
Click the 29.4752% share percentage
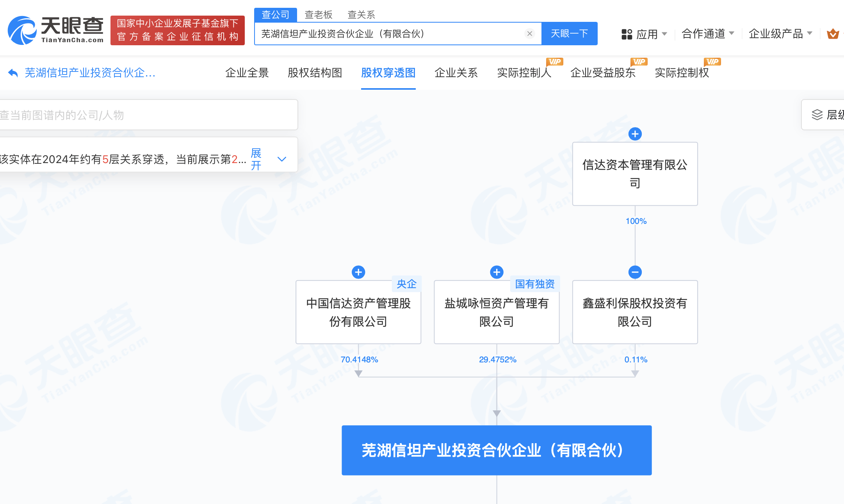[498, 360]
